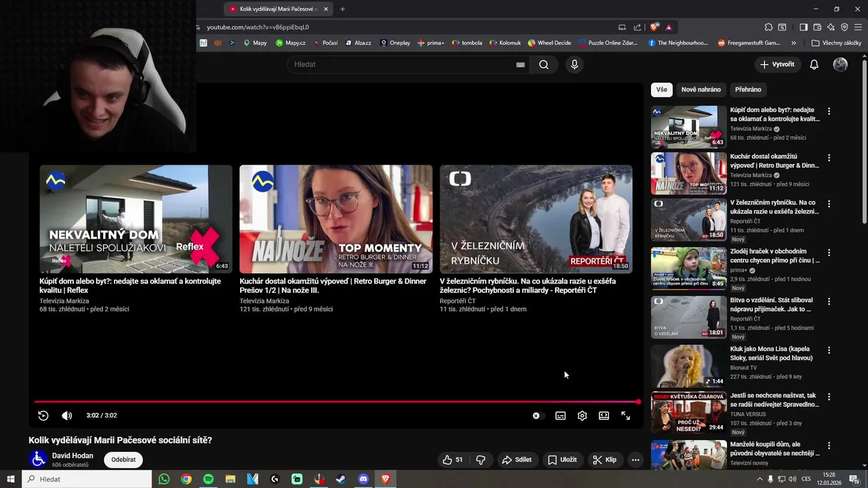
Task: Open Discord from the taskbar
Action: point(363,479)
